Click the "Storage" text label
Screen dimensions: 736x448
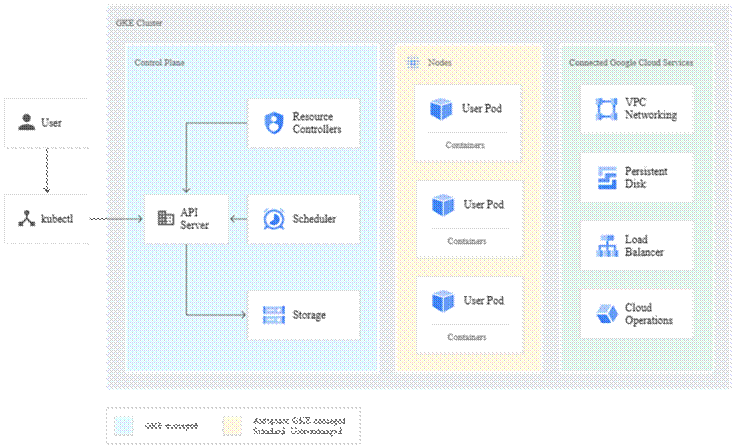click(309, 315)
